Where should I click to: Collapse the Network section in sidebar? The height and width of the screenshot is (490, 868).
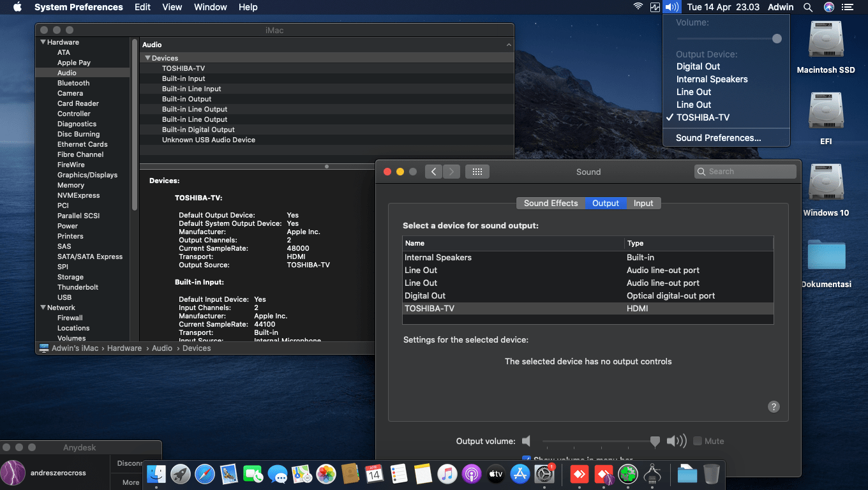(43, 308)
